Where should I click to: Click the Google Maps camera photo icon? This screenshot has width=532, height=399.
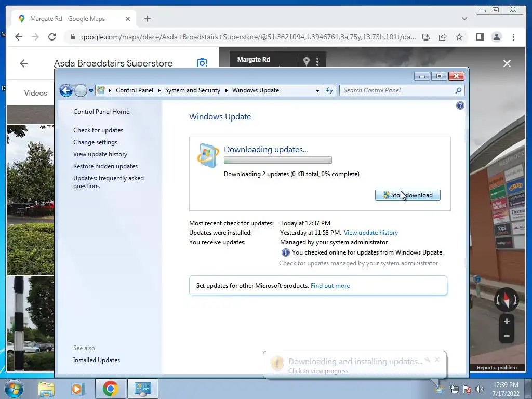click(x=202, y=62)
